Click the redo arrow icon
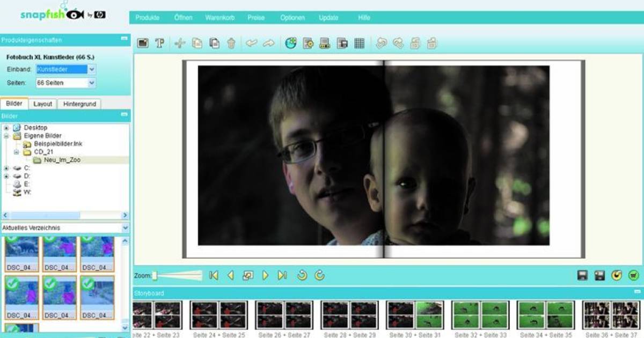Screen dimensions: 644x338 (268, 43)
